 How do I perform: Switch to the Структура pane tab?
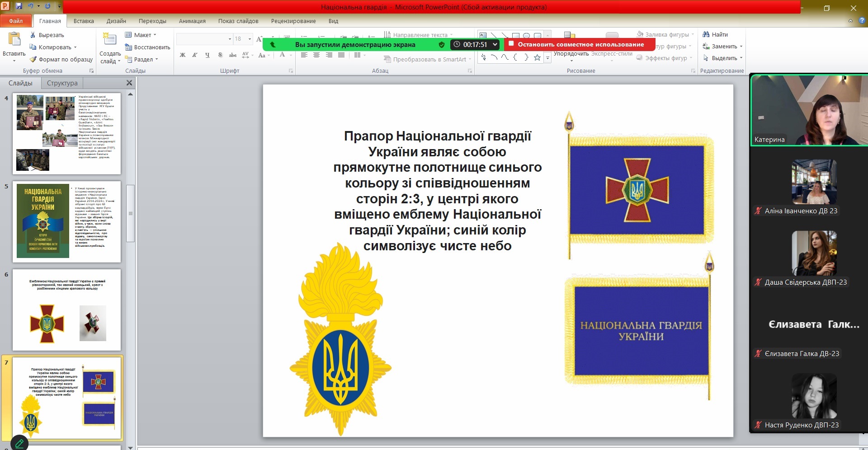pyautogui.click(x=62, y=83)
